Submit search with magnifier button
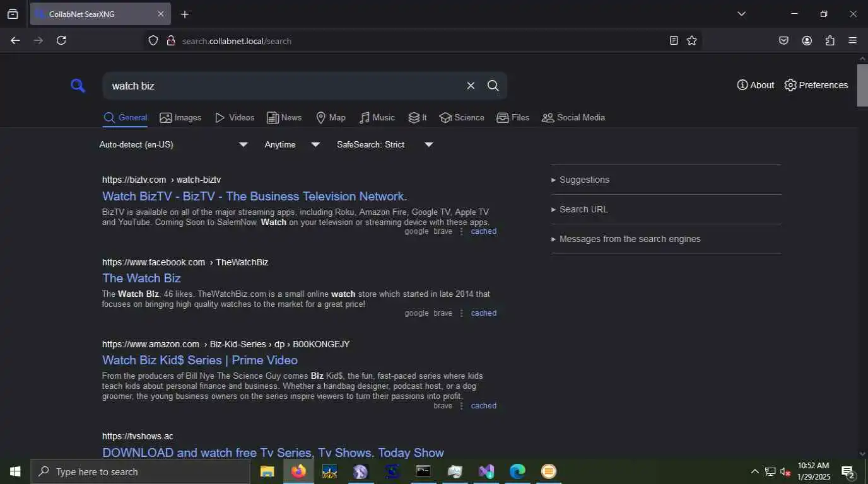The image size is (868, 484). point(493,86)
